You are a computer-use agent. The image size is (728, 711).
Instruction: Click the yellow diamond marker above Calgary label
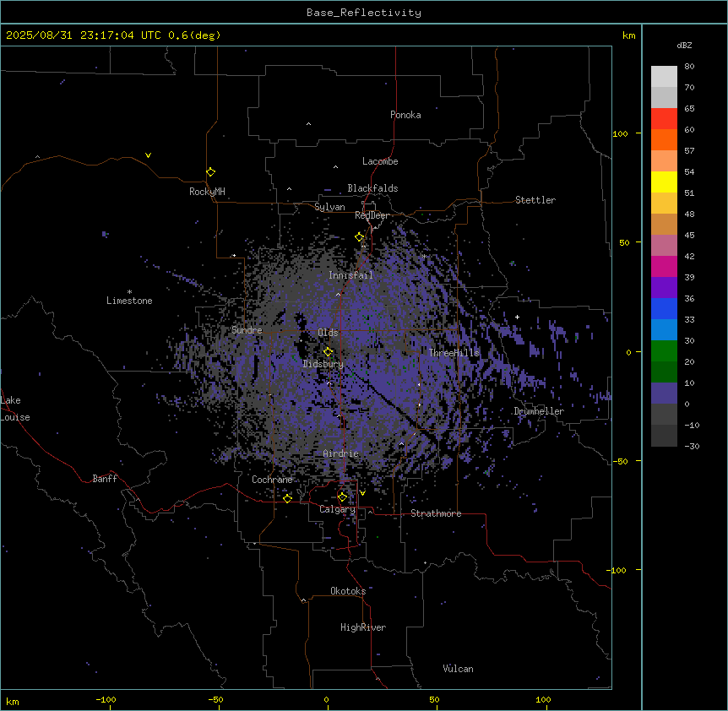(342, 497)
